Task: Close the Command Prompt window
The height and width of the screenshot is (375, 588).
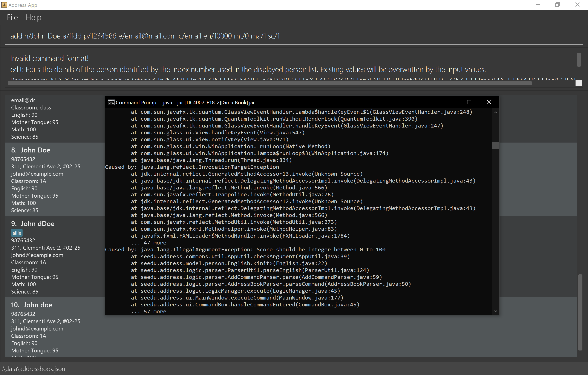Action: click(489, 102)
